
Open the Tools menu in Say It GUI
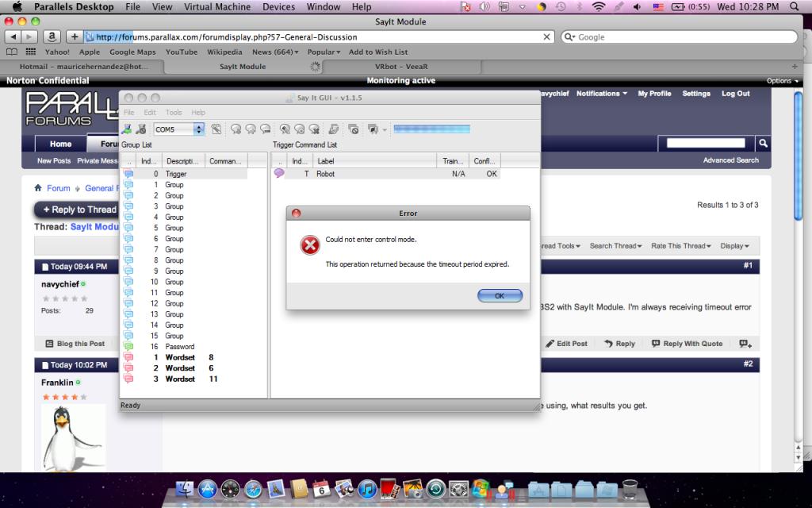click(x=174, y=112)
